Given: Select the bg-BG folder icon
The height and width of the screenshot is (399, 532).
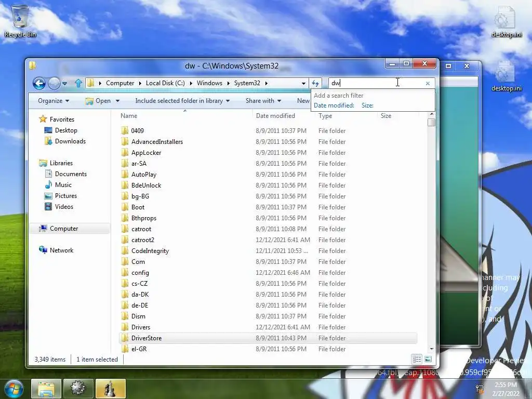Looking at the screenshot, I should coord(125,196).
